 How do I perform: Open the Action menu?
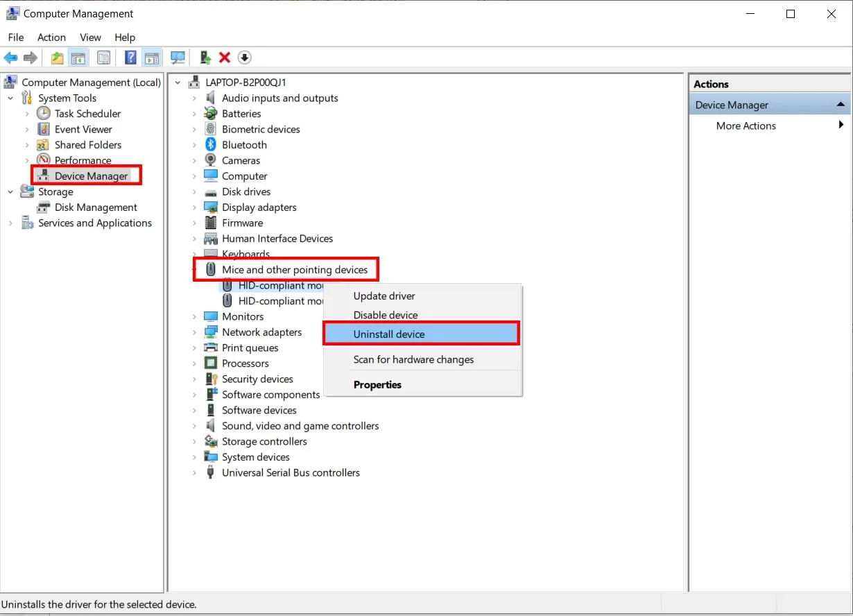[51, 37]
